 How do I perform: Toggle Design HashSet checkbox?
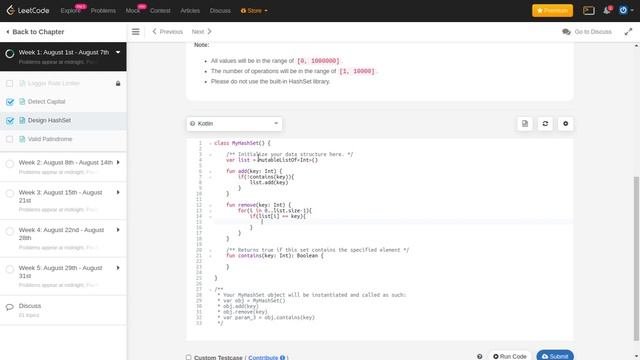point(10,120)
